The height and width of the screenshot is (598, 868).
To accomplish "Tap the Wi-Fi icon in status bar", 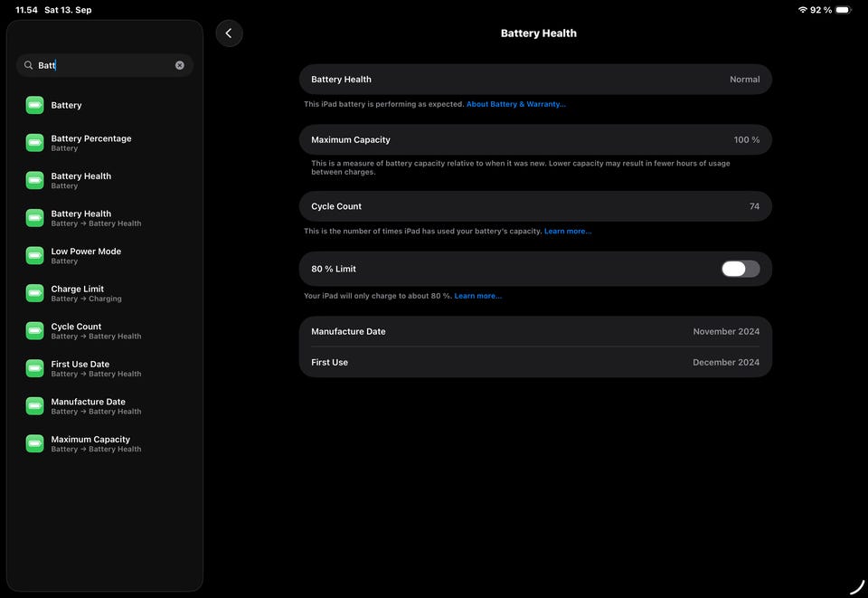I will click(x=802, y=10).
